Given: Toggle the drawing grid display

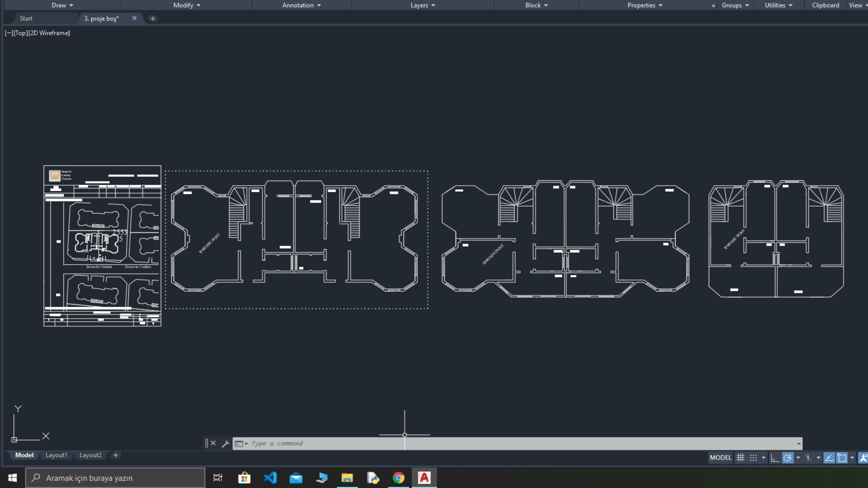Looking at the screenshot, I should [x=741, y=458].
